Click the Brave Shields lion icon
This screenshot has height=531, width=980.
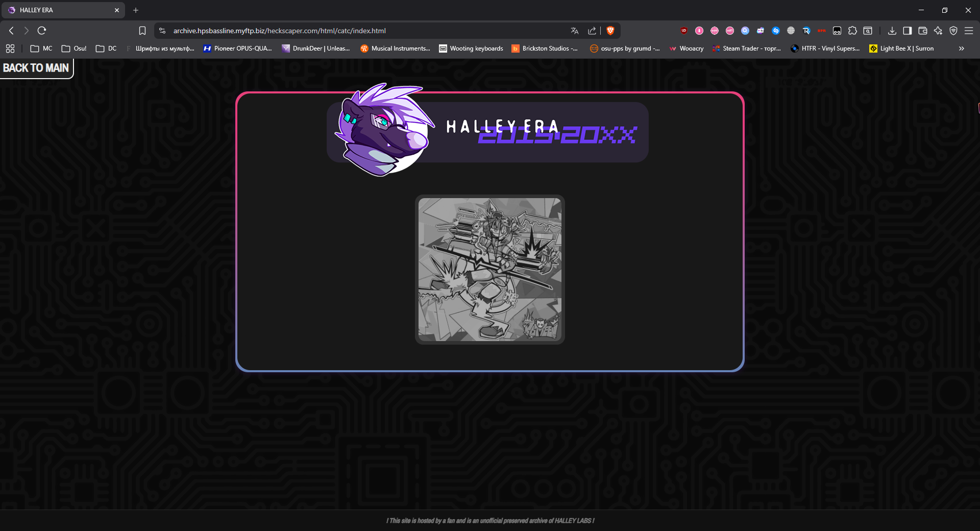click(610, 31)
